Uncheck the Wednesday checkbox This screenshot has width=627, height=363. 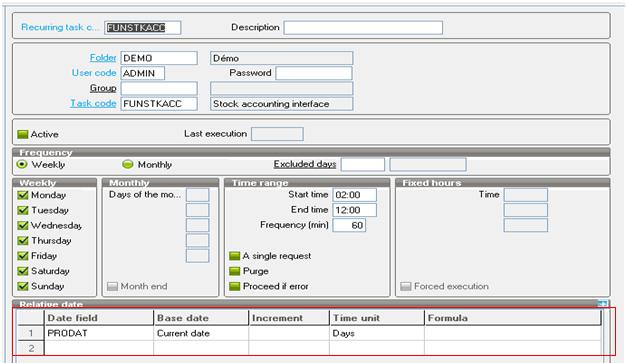pyautogui.click(x=23, y=225)
